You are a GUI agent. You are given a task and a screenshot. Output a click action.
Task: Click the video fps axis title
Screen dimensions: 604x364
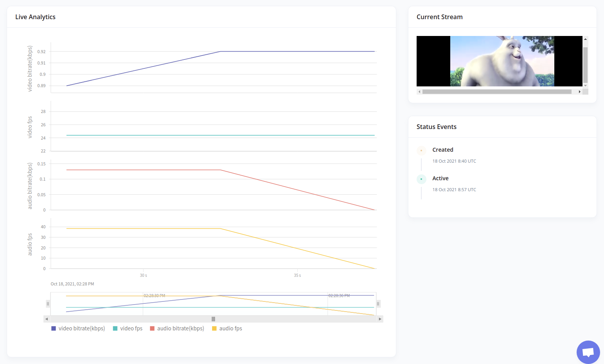tap(30, 127)
